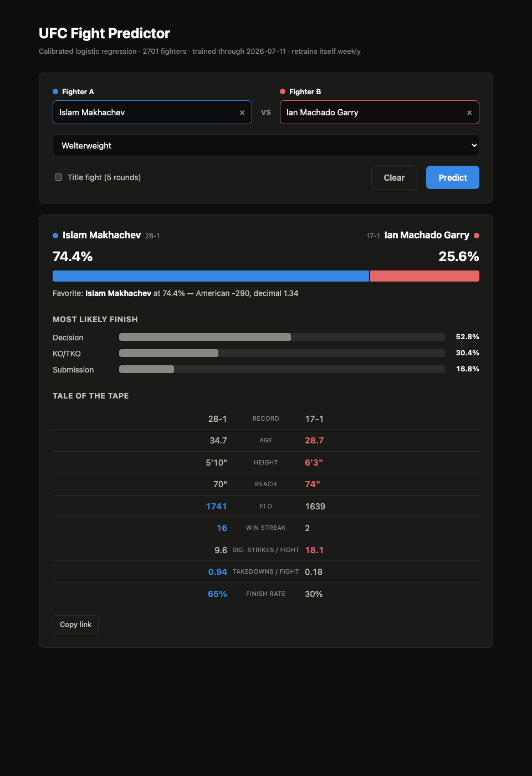Click the Fighter A input with Islam Makhachev
Image resolution: width=532 pixels, height=776 pixels.
152,112
